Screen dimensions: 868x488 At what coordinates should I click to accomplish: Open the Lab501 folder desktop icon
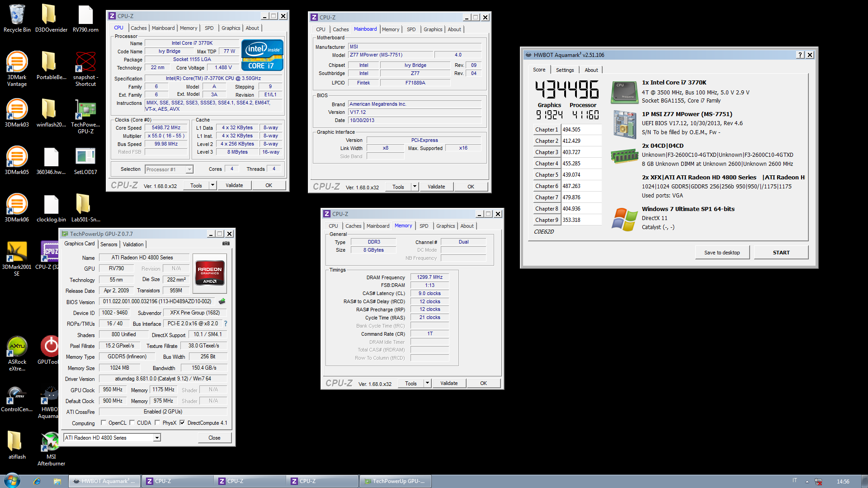tap(85, 208)
